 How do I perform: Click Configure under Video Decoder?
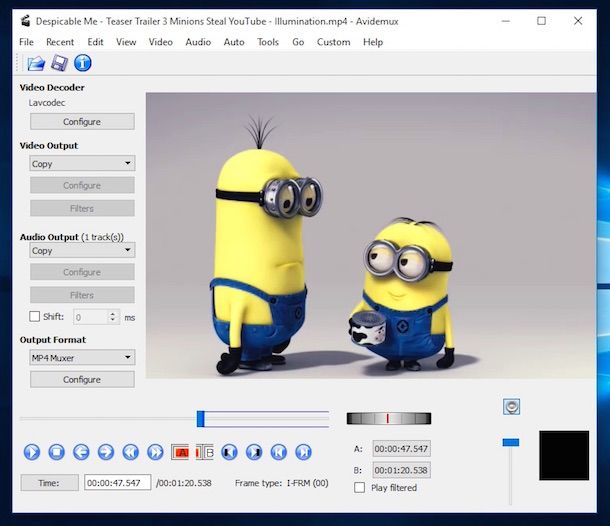click(82, 122)
